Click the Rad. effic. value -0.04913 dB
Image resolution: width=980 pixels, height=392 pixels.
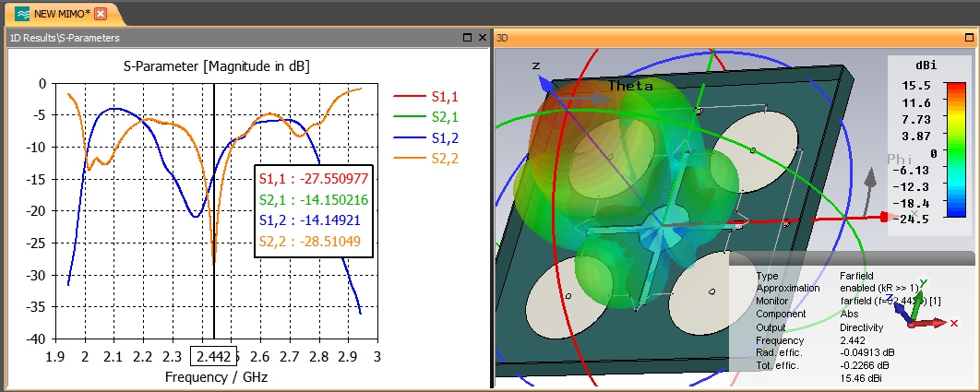(867, 353)
